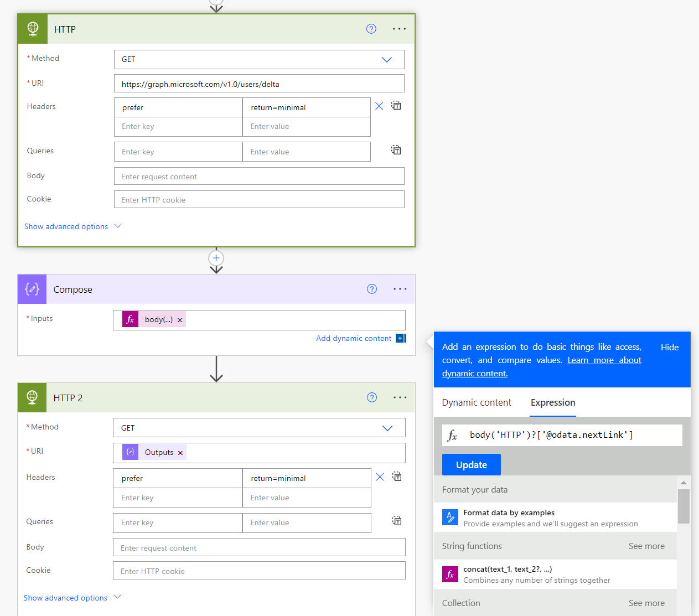Insert a new step below HTTP
Viewport: 699px width, 616px height.
coord(216,258)
